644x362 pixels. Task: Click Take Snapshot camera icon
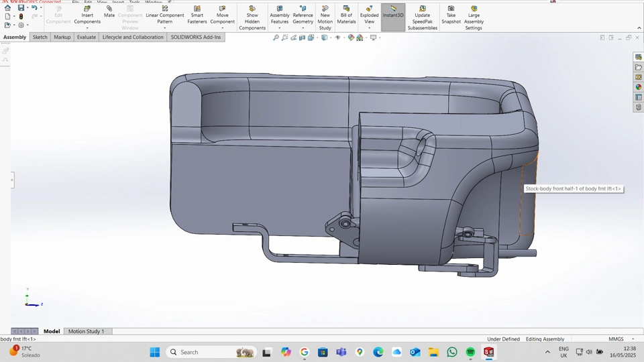(x=451, y=9)
